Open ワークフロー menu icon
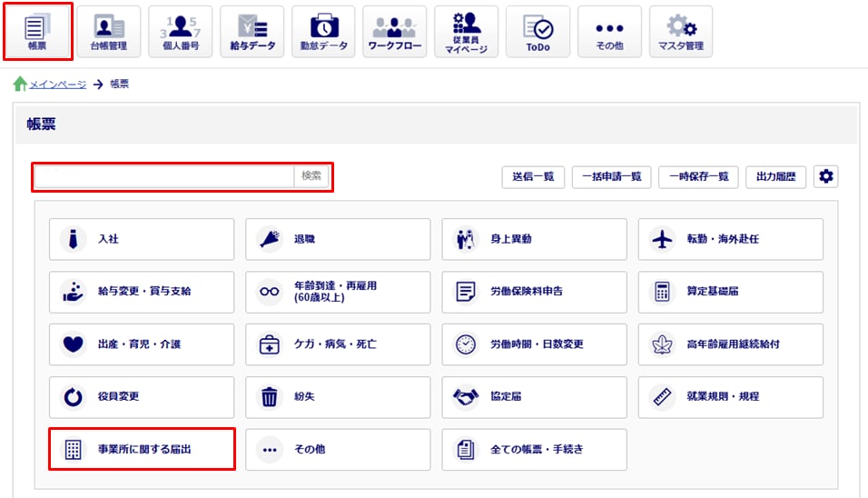This screenshot has width=868, height=498. (395, 32)
